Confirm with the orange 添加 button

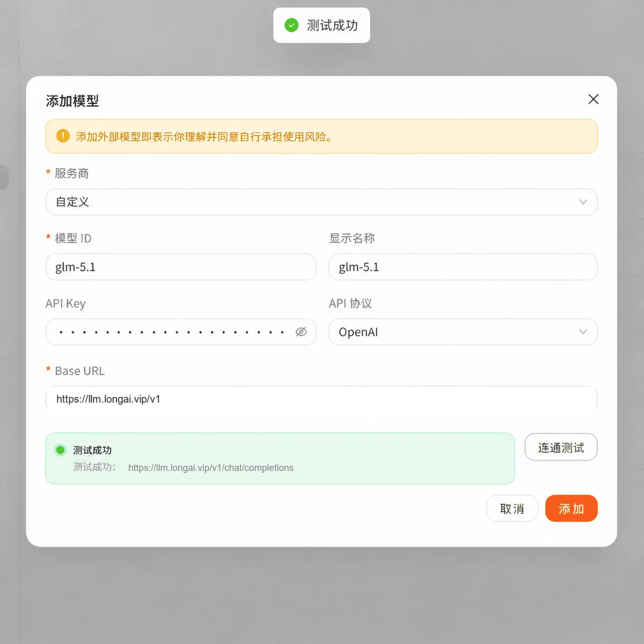click(x=571, y=508)
